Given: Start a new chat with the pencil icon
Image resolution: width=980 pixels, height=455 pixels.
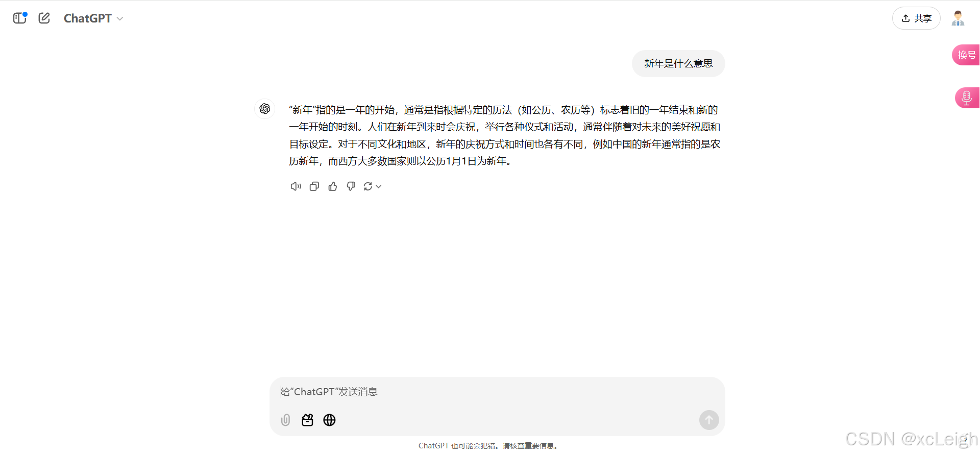Looking at the screenshot, I should point(44,18).
